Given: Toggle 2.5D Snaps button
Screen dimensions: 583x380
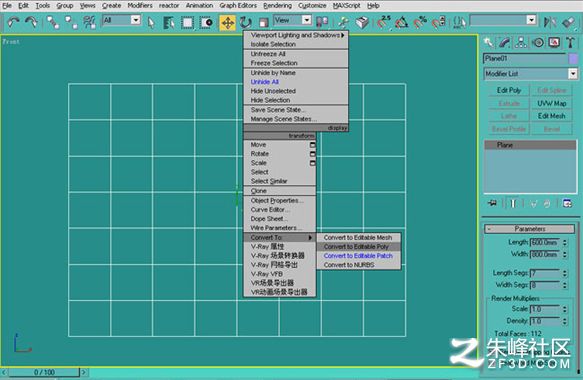Looking at the screenshot, I should click(383, 22).
